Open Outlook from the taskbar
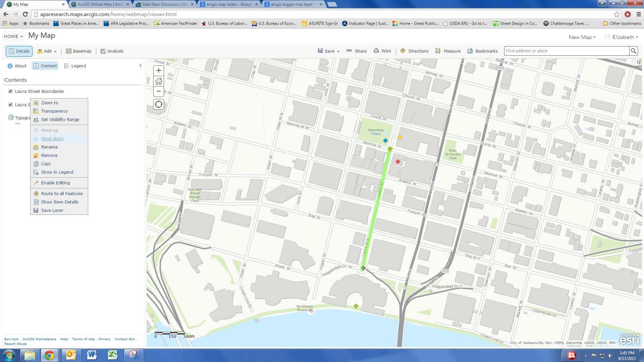The image size is (644, 362). click(x=71, y=355)
